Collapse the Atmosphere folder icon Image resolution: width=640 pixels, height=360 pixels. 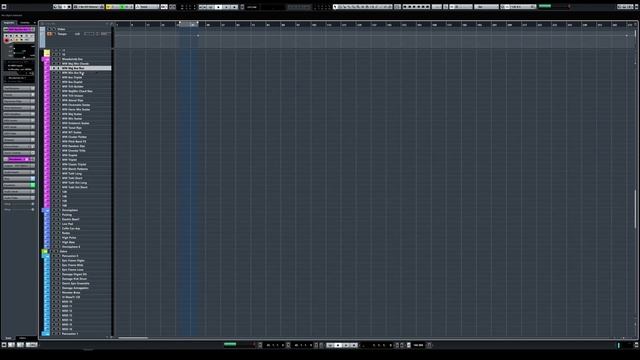47,210
